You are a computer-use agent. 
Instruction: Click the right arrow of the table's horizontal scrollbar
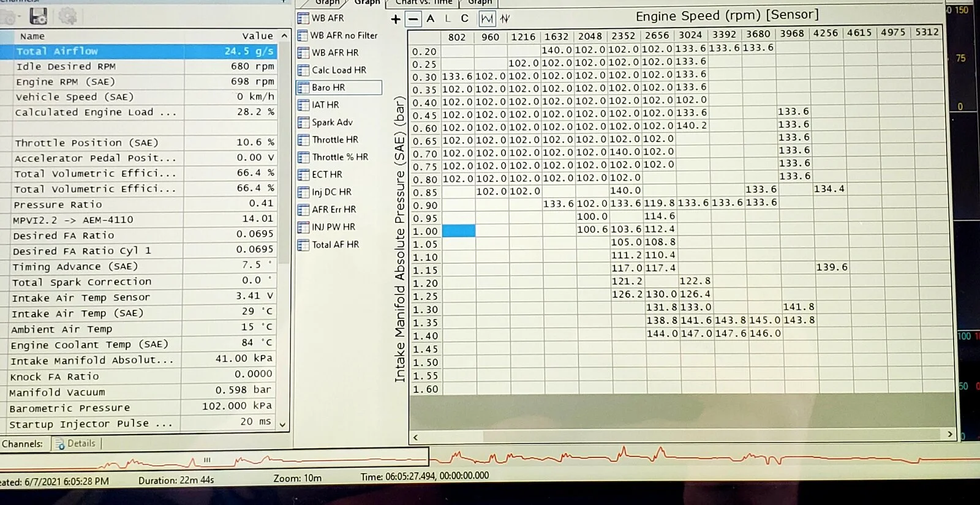click(x=949, y=434)
